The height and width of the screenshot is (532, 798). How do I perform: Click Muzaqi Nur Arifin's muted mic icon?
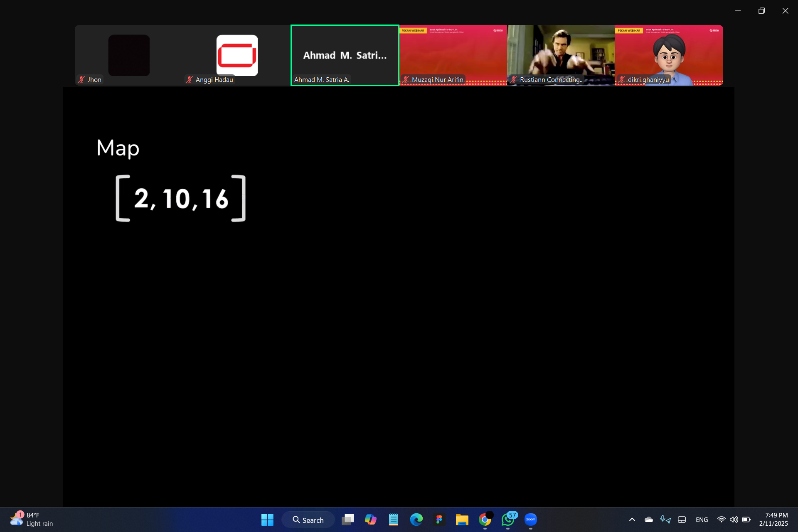click(x=406, y=79)
